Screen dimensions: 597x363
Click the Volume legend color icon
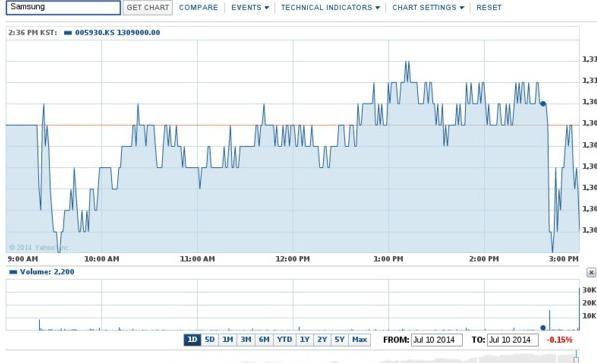[13, 272]
